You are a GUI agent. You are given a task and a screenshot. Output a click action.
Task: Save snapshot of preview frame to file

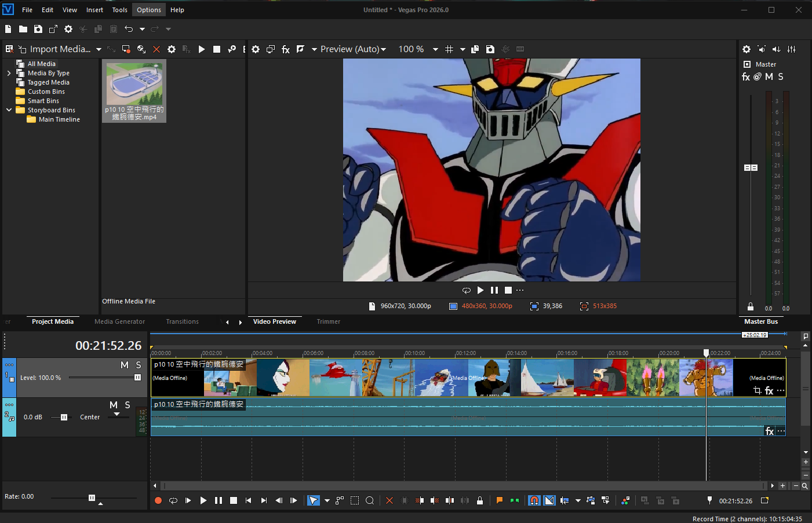[x=490, y=49]
